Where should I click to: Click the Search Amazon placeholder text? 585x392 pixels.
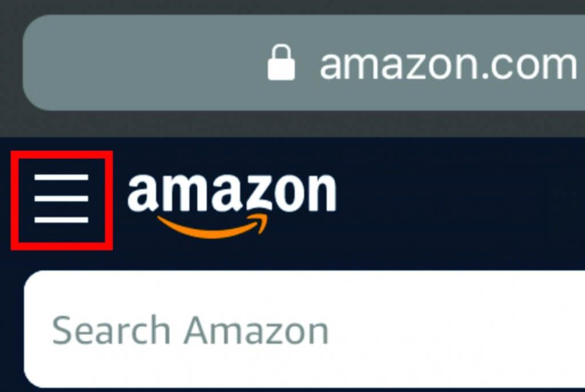(190, 331)
